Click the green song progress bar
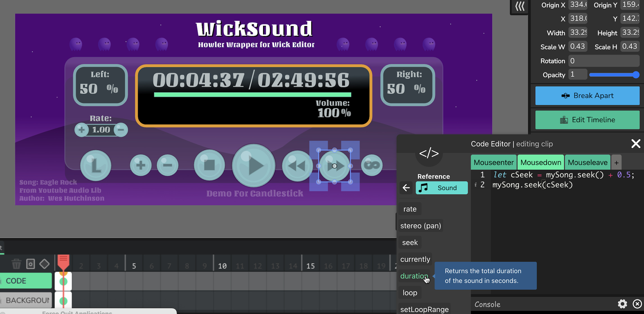This screenshot has width=644, height=314. pos(253,95)
